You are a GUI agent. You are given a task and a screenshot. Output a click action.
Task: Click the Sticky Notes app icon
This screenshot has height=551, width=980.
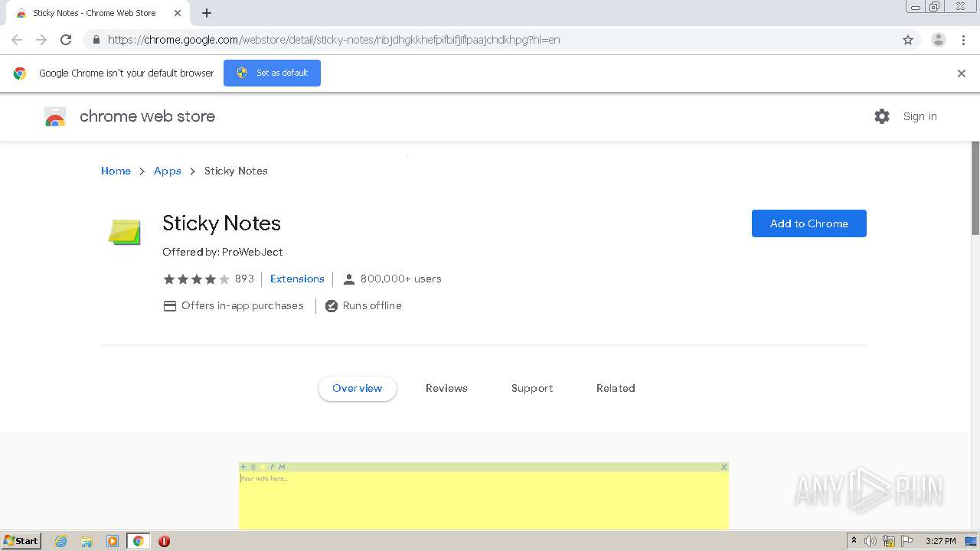(124, 232)
